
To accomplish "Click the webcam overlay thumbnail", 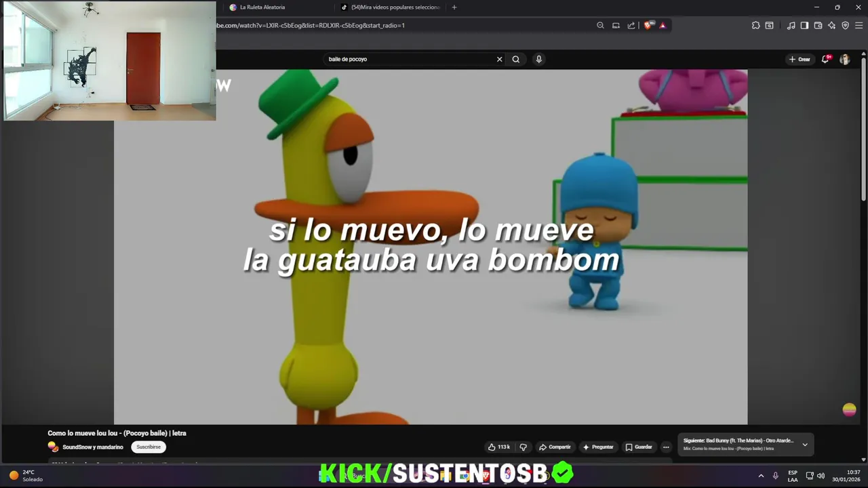I will coord(109,60).
